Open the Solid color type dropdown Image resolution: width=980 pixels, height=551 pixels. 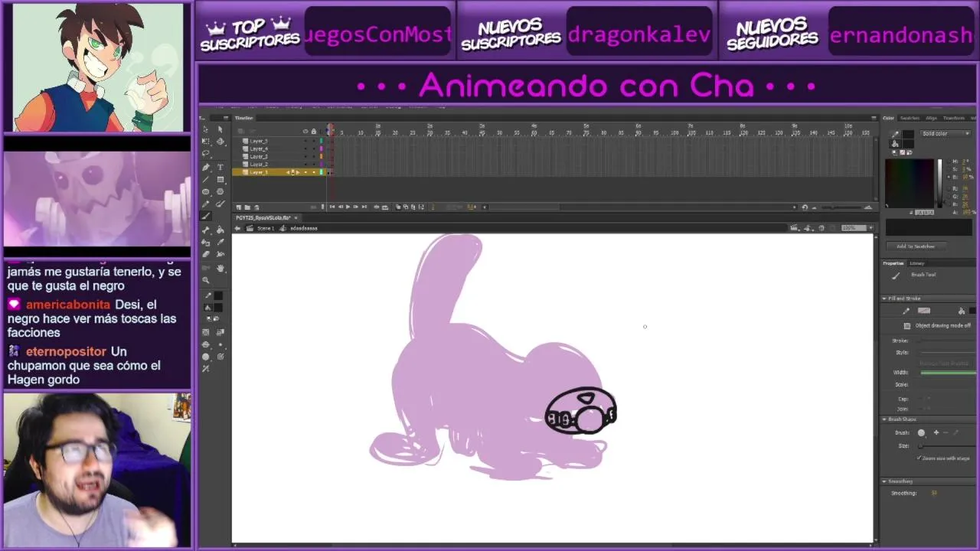tap(946, 133)
